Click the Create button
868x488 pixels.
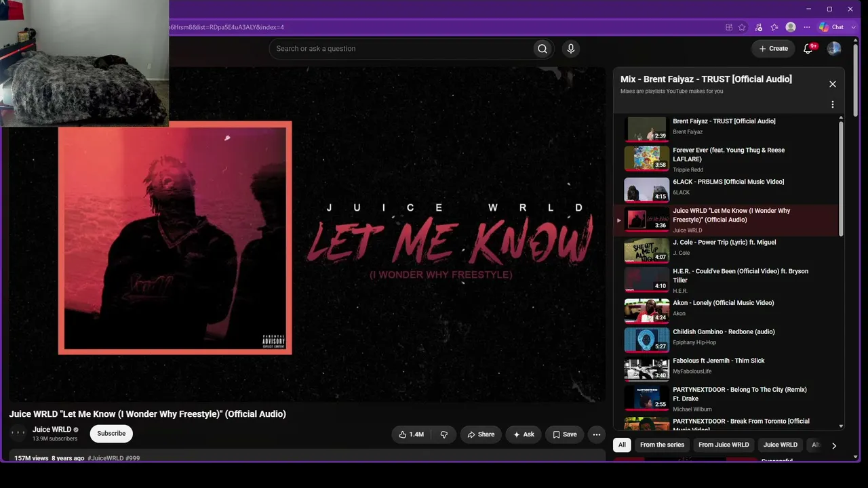[x=773, y=49]
